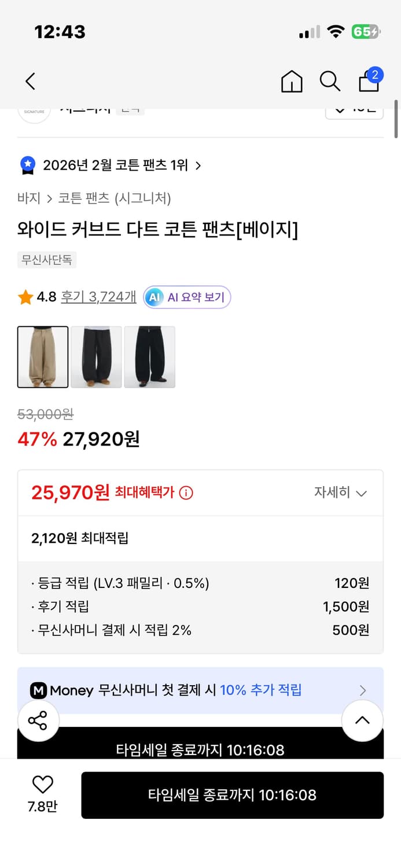Viewport: 401px width, 868px height.
Task: Open the cart icon showing 2 items
Action: tap(369, 82)
